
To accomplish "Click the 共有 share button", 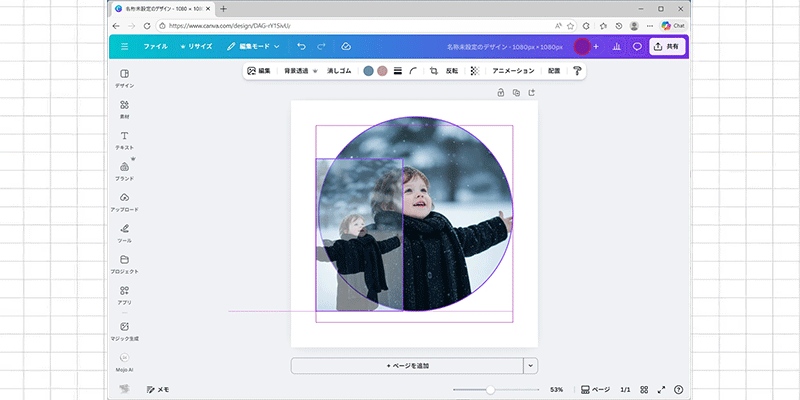I will [x=667, y=46].
